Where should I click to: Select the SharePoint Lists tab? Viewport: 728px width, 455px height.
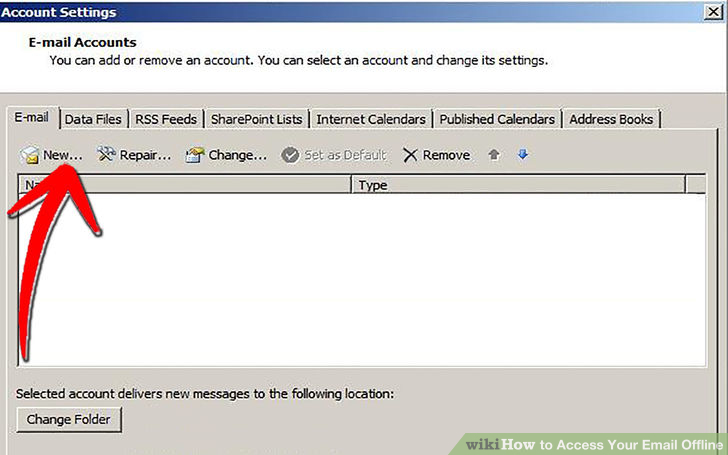click(257, 119)
